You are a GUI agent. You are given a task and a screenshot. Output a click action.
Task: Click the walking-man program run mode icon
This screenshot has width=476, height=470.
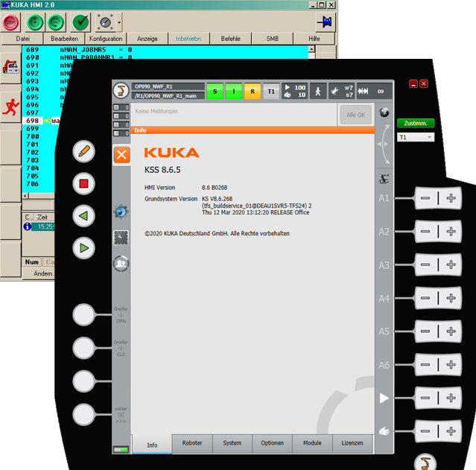click(318, 91)
